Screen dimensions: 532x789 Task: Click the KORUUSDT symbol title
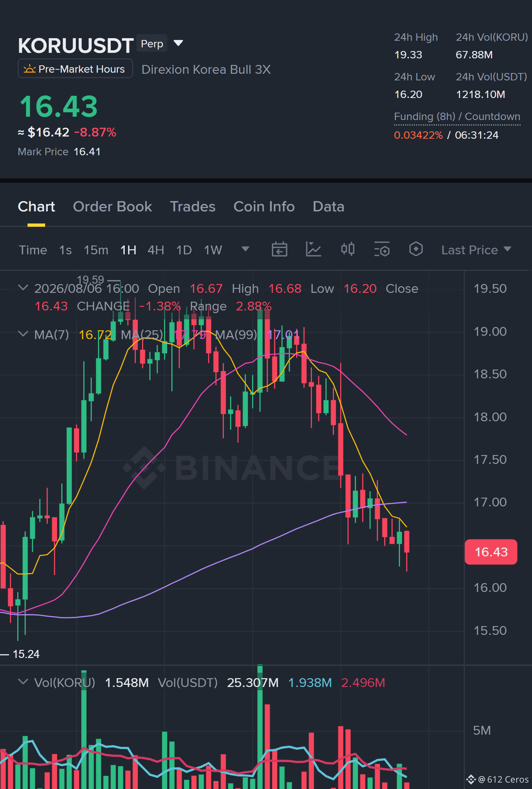click(x=76, y=46)
